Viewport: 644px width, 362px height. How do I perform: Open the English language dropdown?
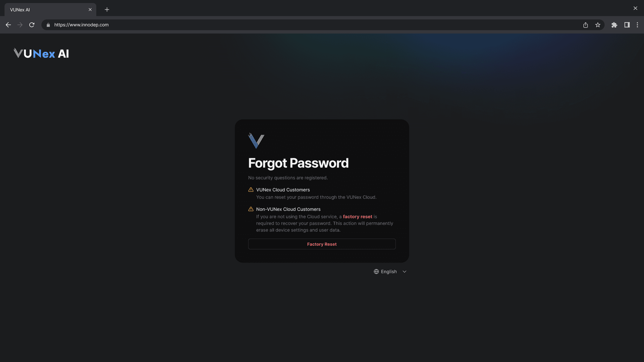(x=390, y=271)
